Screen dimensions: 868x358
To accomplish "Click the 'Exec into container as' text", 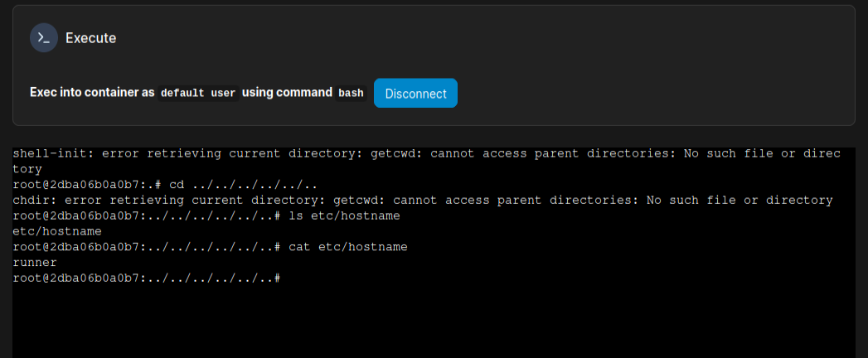I will pos(92,93).
